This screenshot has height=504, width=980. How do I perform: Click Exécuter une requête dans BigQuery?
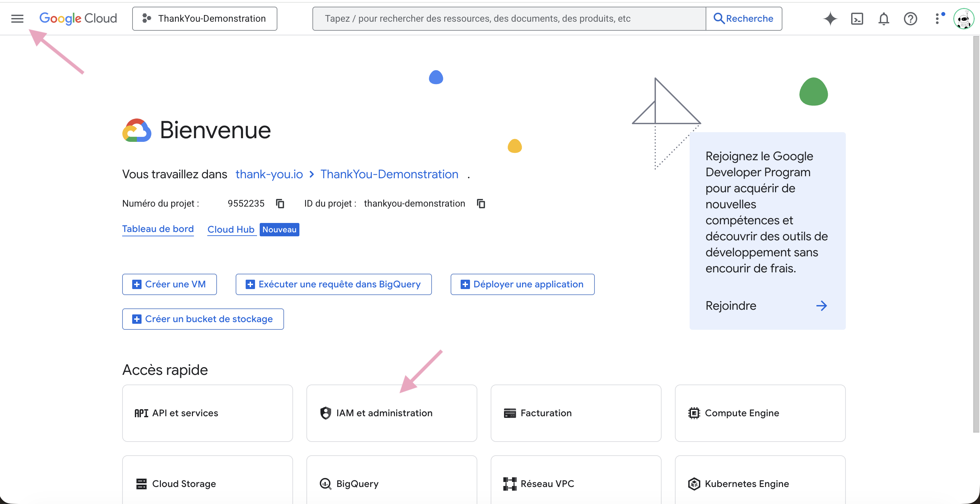click(333, 284)
